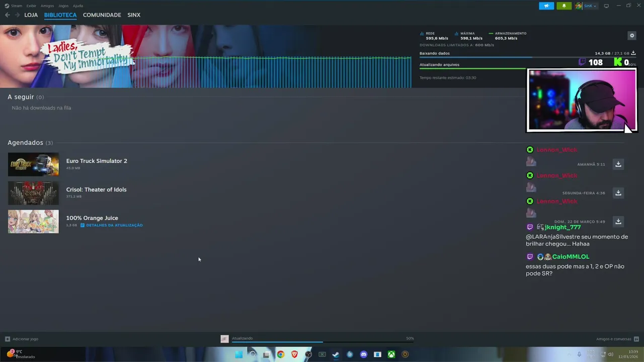Open Windows taskbar search
The width and height of the screenshot is (644, 362).
click(253, 354)
